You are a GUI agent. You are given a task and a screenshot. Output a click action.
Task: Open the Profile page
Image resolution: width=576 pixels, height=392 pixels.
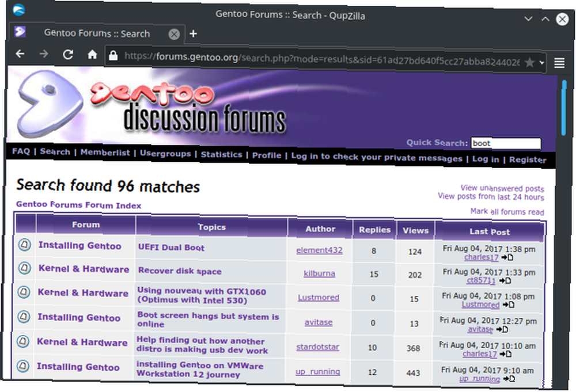pos(267,155)
